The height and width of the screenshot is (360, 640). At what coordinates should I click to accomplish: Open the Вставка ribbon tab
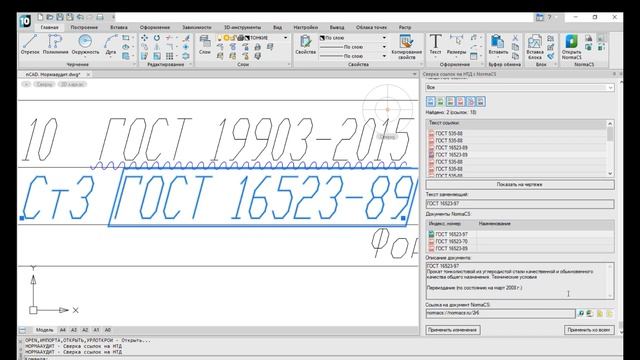tap(119, 27)
